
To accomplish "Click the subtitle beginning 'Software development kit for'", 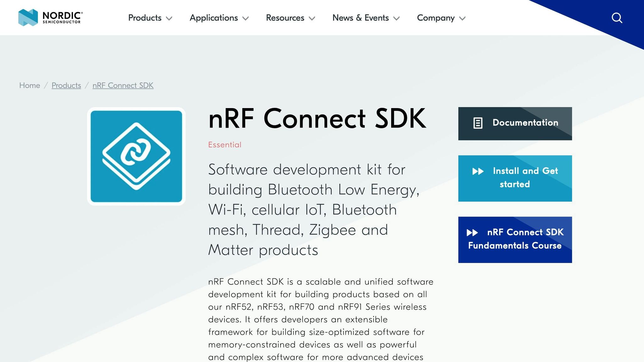I will 314,210.
